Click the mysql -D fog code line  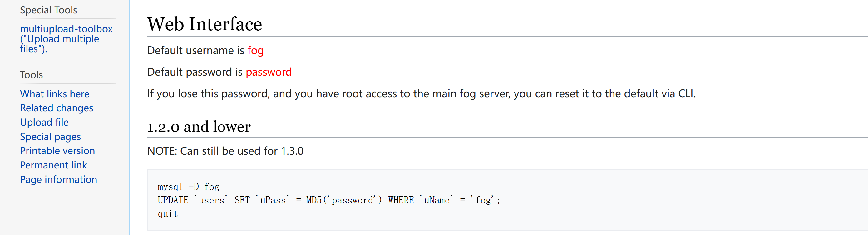coord(188,187)
